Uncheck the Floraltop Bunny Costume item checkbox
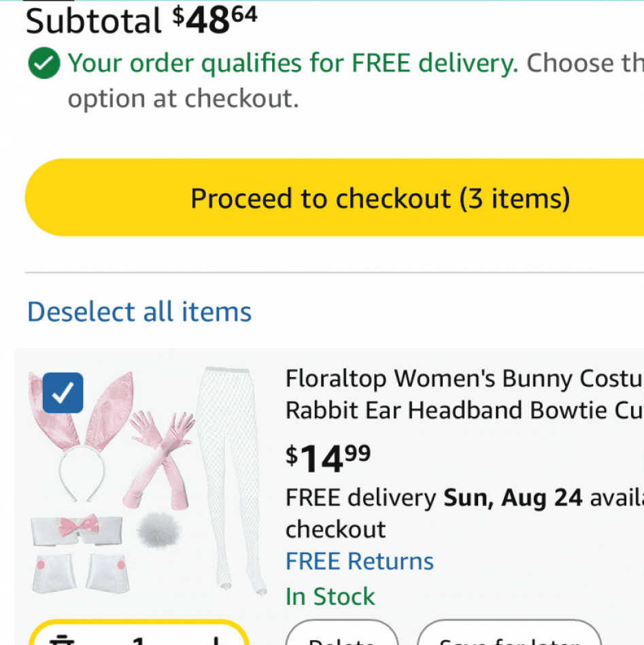Viewport: 644px width, 645px height. click(x=63, y=393)
